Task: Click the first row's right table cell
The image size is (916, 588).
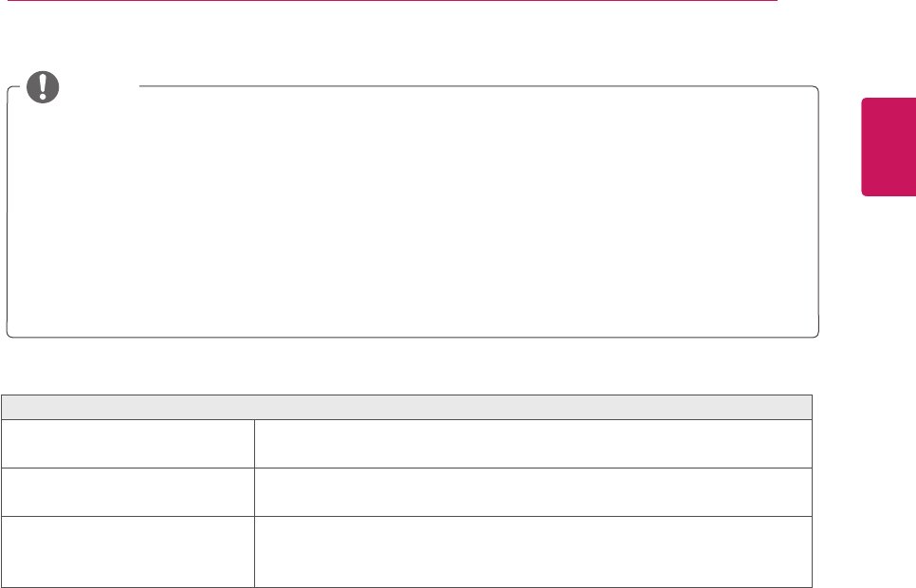Action: coord(533,443)
